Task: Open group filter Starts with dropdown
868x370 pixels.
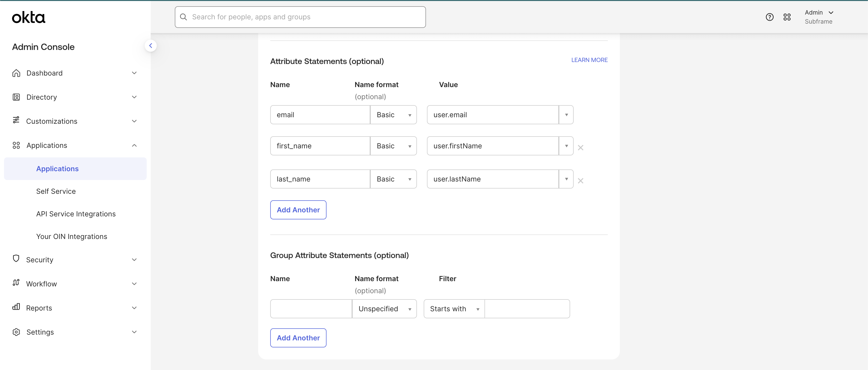Action: (x=454, y=309)
